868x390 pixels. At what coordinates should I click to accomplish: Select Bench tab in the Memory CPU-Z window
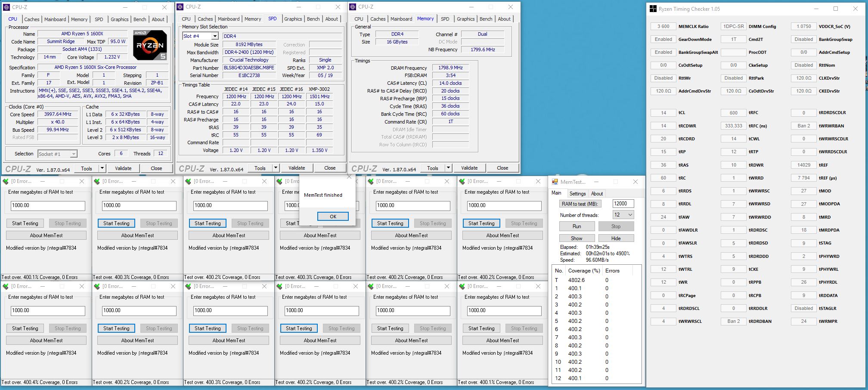pos(486,19)
